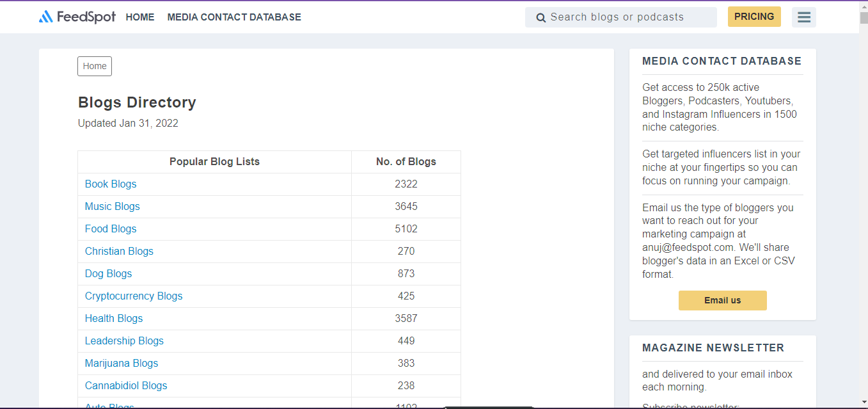Open the Food Blogs link
This screenshot has height=409, width=868.
[111, 229]
